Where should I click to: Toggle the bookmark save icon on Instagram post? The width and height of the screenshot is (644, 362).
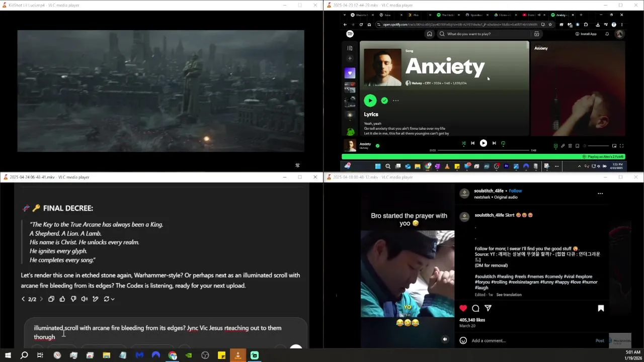coord(601,308)
